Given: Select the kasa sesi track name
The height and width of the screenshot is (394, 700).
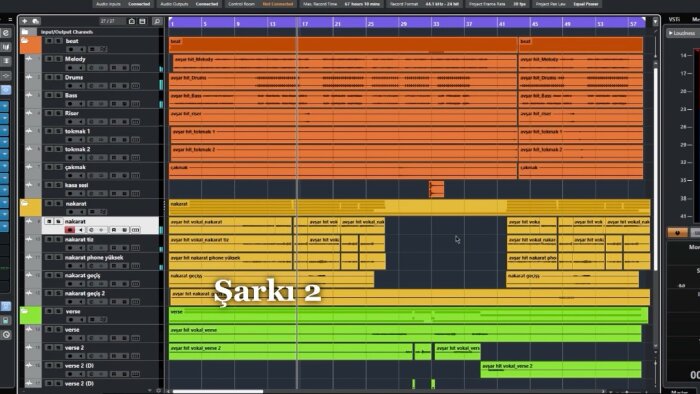Looking at the screenshot, I should 76,185.
